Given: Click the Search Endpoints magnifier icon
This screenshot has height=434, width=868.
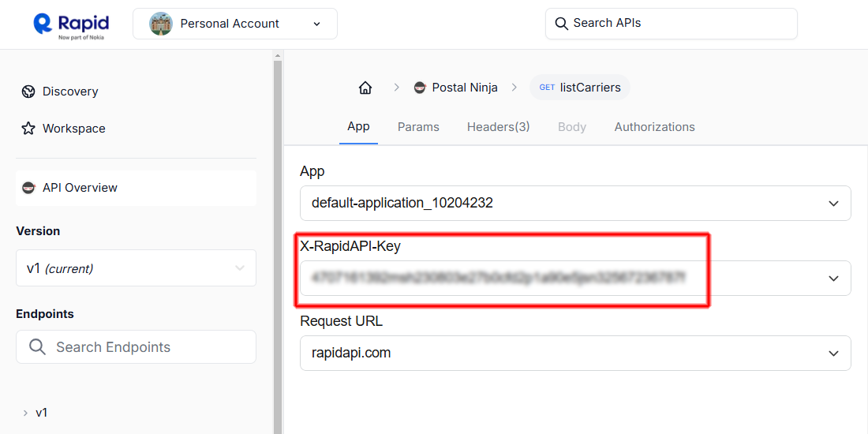Looking at the screenshot, I should 37,347.
